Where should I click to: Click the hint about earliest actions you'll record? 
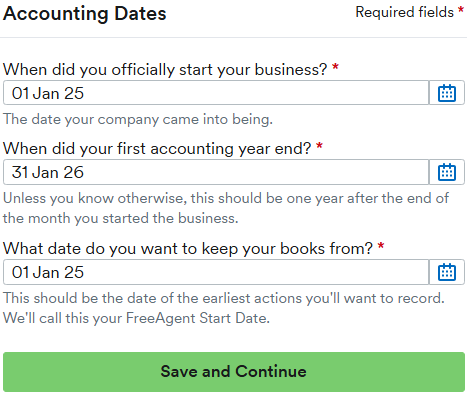[224, 298]
